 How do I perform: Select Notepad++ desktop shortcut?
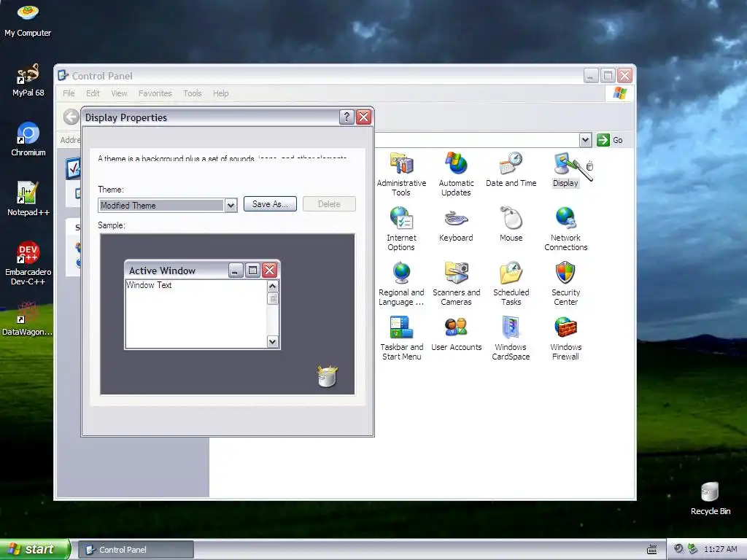[x=28, y=200]
